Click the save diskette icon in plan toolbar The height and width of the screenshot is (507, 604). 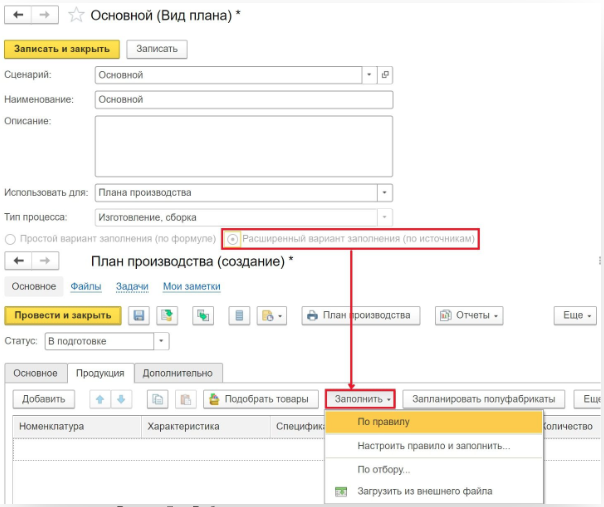(x=139, y=316)
